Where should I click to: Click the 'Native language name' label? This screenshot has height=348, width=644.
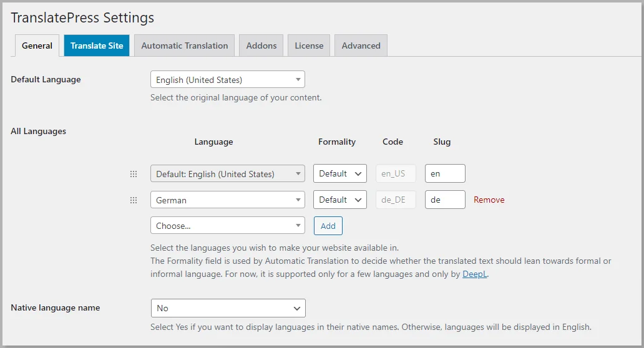(56, 308)
